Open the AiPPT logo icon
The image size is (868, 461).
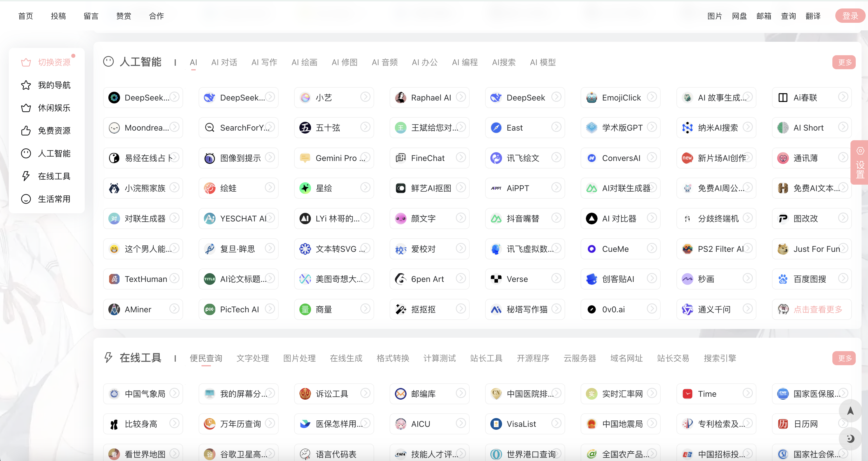(496, 188)
